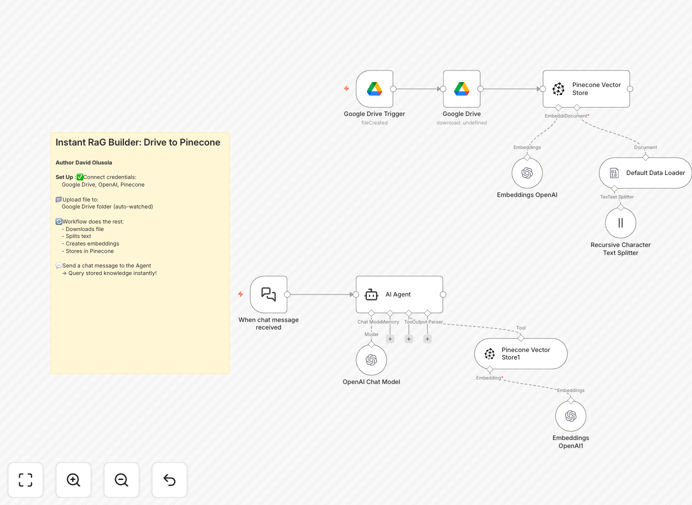
Task: Open the Default Data Loader node
Action: 645,173
